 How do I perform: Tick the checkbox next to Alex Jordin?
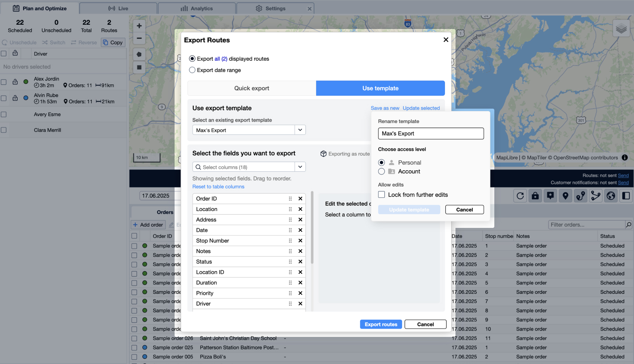4,82
